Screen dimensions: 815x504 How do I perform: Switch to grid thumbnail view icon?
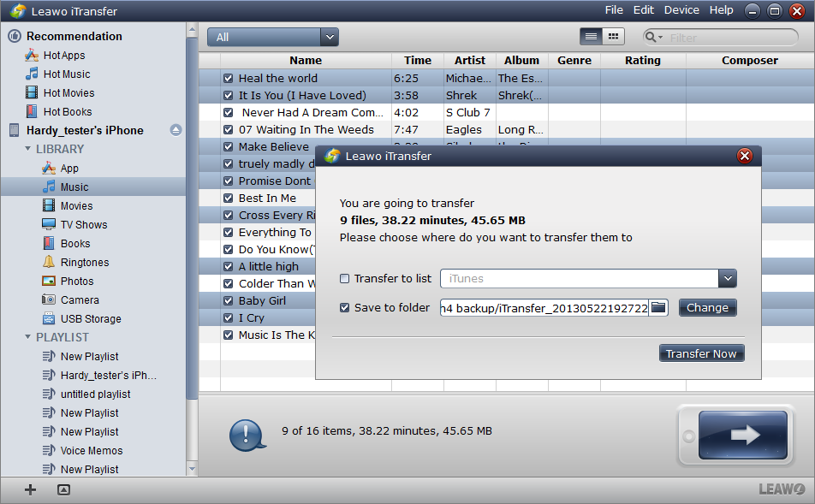click(x=613, y=37)
